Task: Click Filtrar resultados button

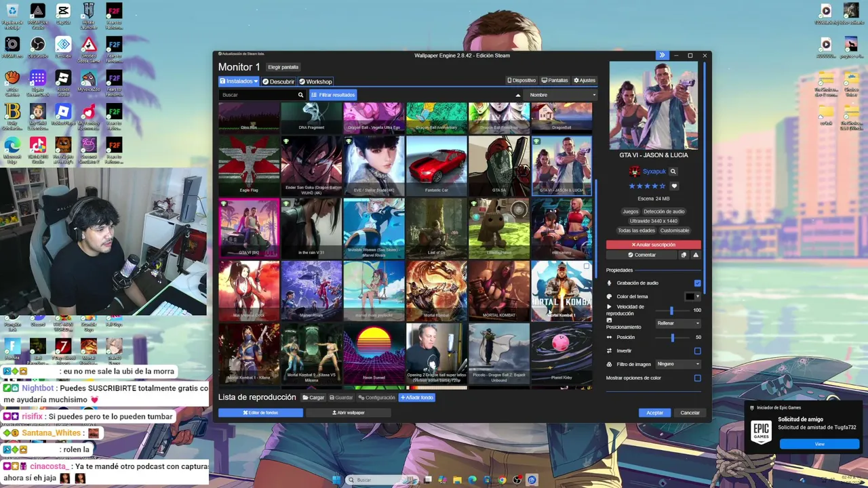Action: (333, 95)
